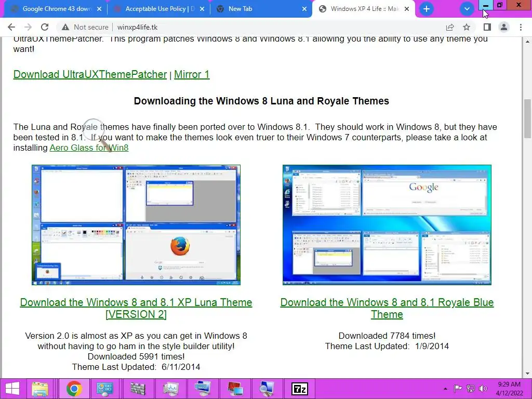532x399 pixels.
Task: Follow the Aero Glass for Win8 link
Action: tap(89, 148)
